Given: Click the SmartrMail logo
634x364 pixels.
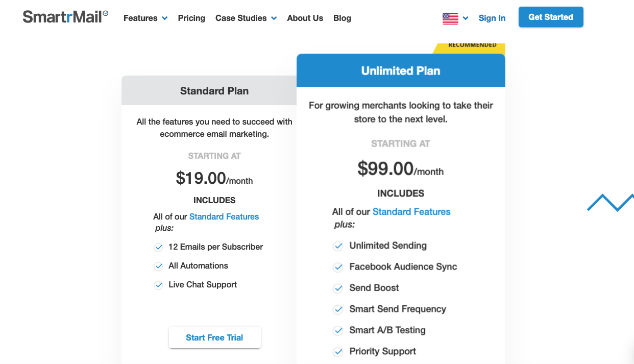Looking at the screenshot, I should click(65, 17).
